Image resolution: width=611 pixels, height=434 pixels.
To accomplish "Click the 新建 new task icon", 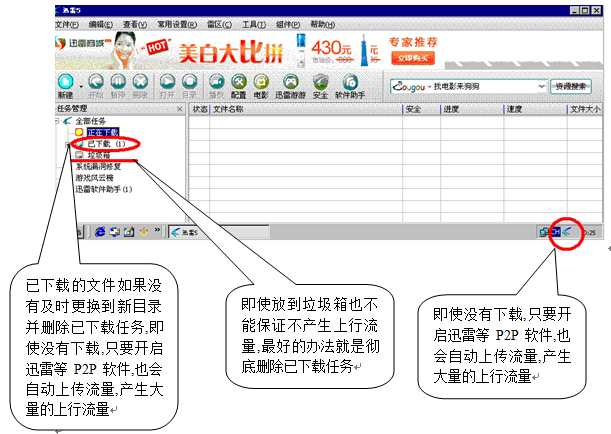I will pos(66,82).
